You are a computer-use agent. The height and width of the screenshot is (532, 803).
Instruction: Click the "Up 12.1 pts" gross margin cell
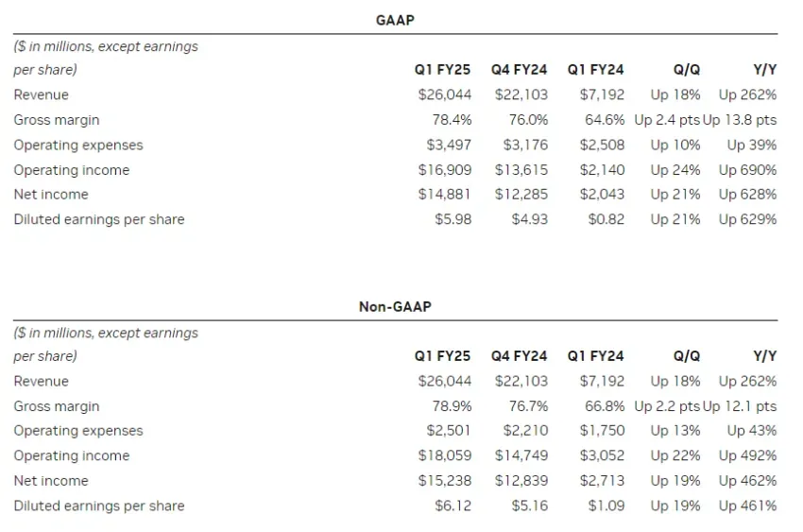(x=740, y=406)
